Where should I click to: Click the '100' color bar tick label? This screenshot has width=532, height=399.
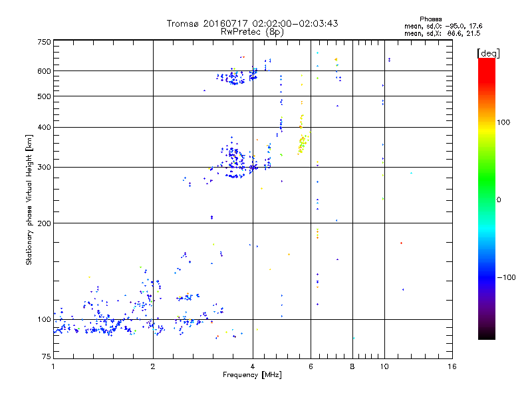coord(503,122)
